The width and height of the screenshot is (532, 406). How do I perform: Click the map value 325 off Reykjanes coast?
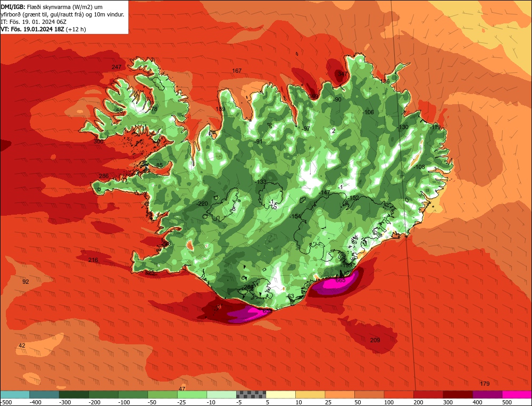149,273
